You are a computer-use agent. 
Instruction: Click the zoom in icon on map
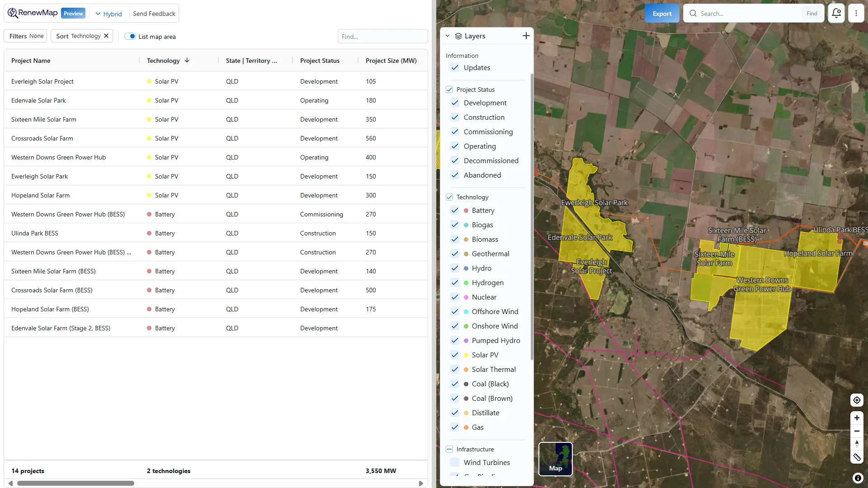click(x=857, y=418)
